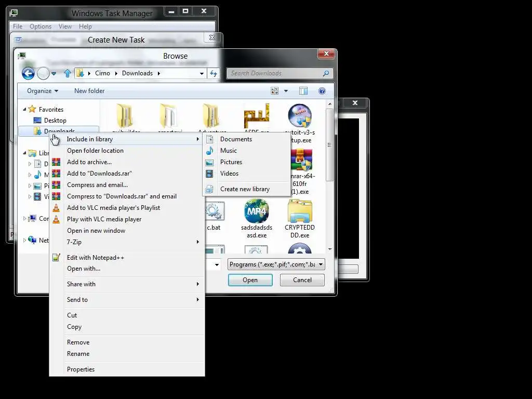
Task: Choose Properties in context menu
Action: tap(127, 369)
